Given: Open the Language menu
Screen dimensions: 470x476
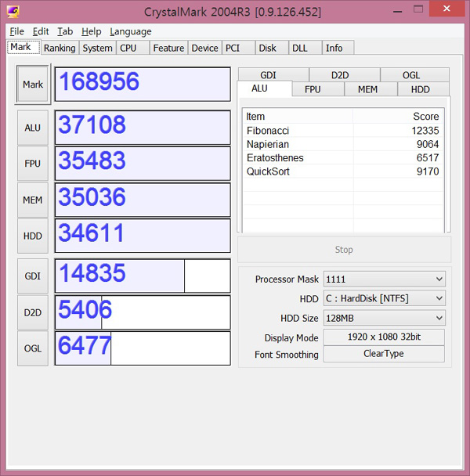Looking at the screenshot, I should [x=131, y=31].
